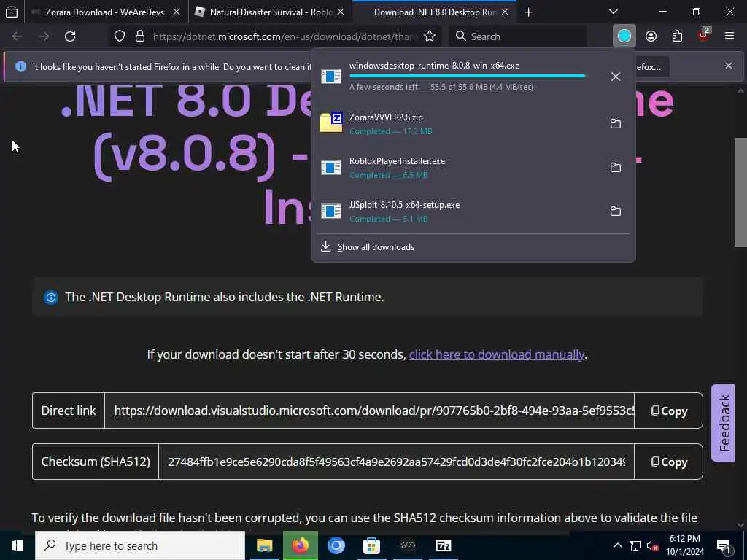
Task: Click the uBlock Origin extension icon
Action: (x=704, y=35)
